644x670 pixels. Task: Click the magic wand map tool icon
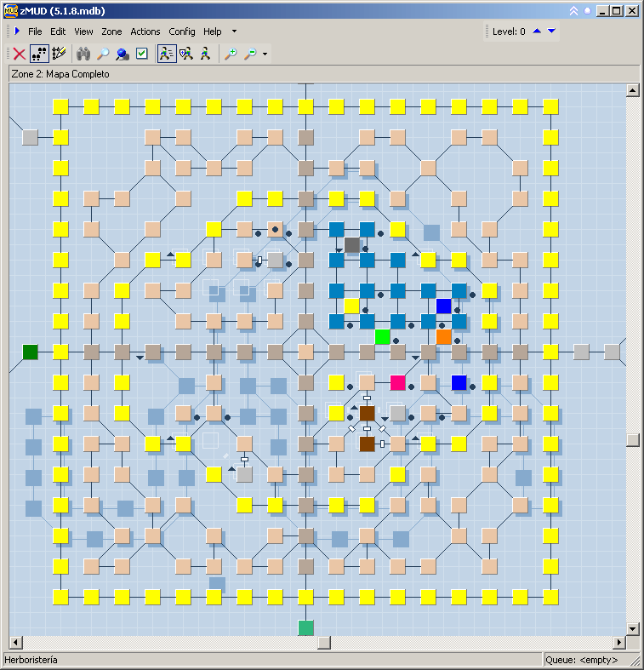pos(59,54)
